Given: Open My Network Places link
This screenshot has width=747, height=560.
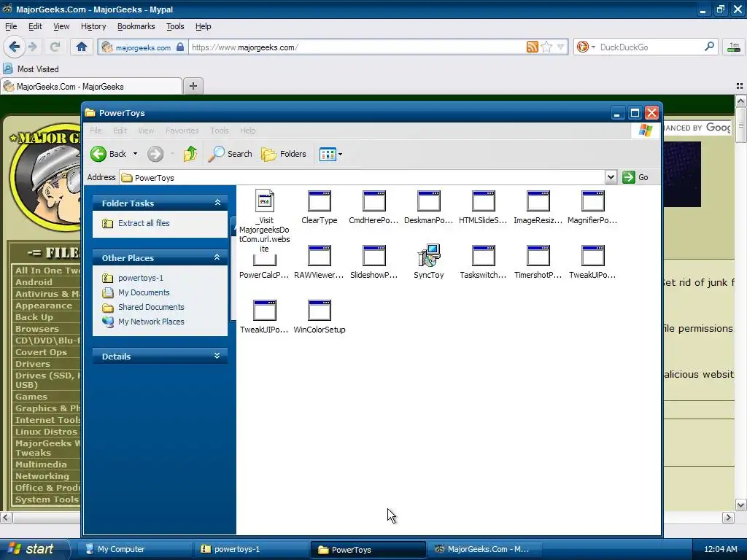Looking at the screenshot, I should point(151,322).
